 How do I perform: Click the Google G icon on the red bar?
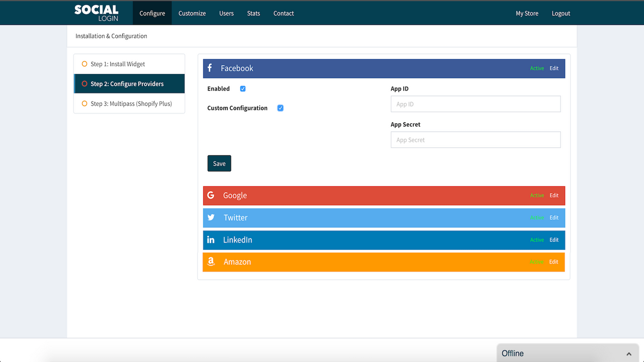[211, 195]
